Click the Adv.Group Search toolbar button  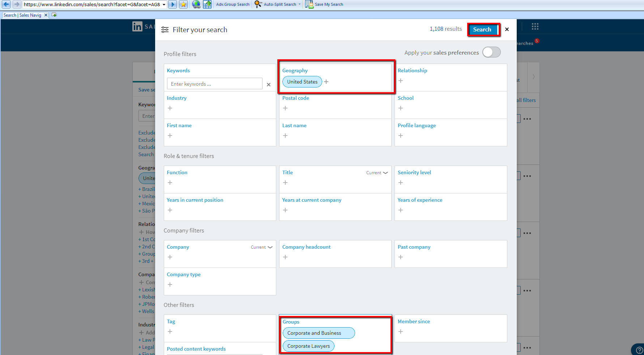pos(233,4)
